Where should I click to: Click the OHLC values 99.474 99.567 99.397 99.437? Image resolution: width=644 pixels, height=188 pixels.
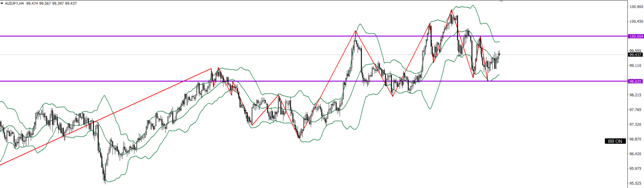coord(51,3)
